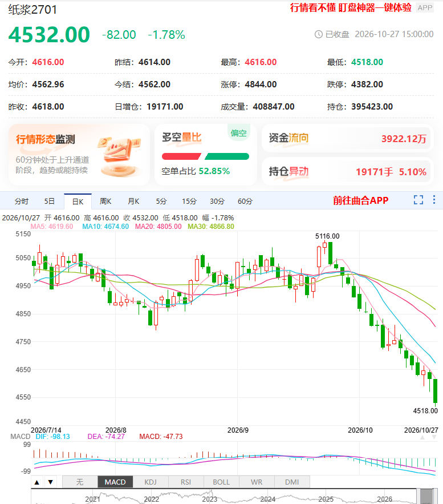Click the 5116.00 high price marker on chart

click(327, 236)
